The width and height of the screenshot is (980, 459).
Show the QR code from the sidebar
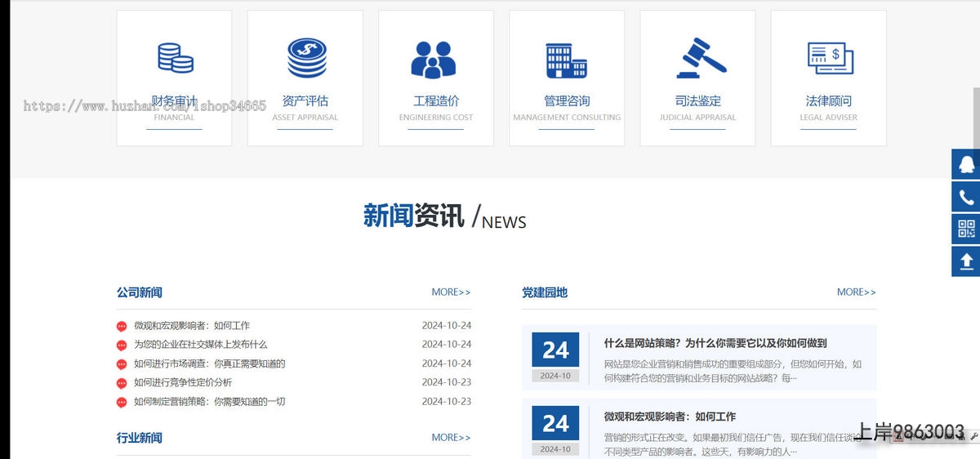(966, 229)
